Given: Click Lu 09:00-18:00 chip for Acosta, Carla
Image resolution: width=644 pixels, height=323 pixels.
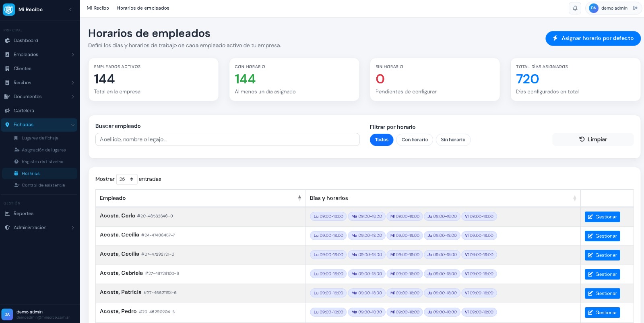Looking at the screenshot, I should tap(328, 216).
